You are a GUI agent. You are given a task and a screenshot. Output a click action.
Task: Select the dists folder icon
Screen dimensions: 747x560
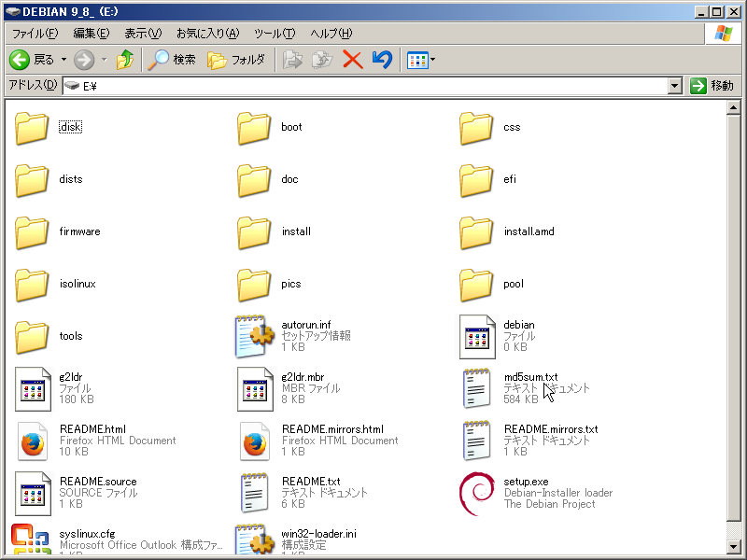[x=32, y=180]
